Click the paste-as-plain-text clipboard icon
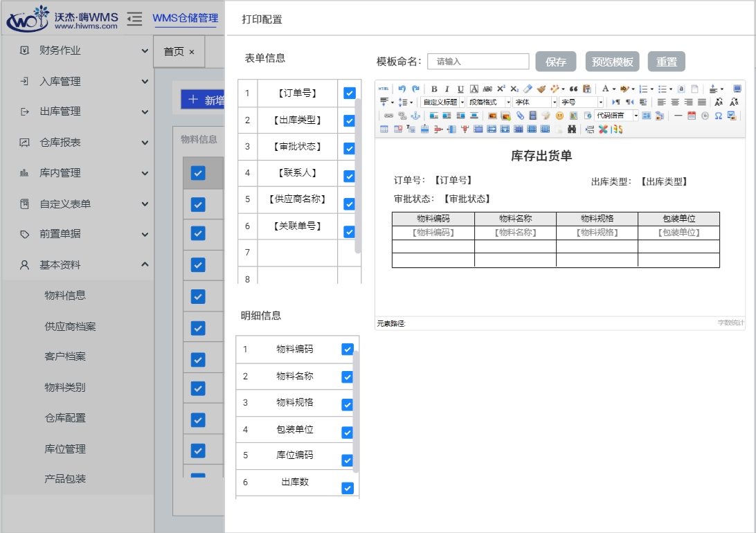This screenshot has height=533, width=756. click(587, 89)
